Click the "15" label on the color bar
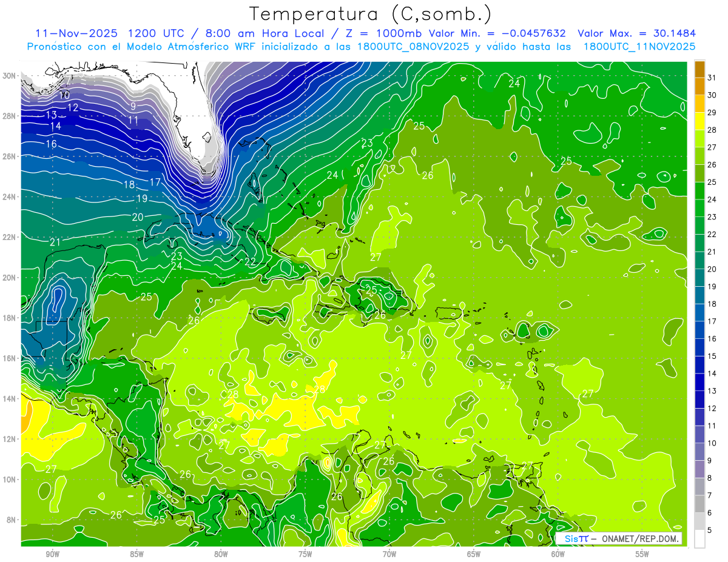The width and height of the screenshot is (728, 562). click(712, 356)
